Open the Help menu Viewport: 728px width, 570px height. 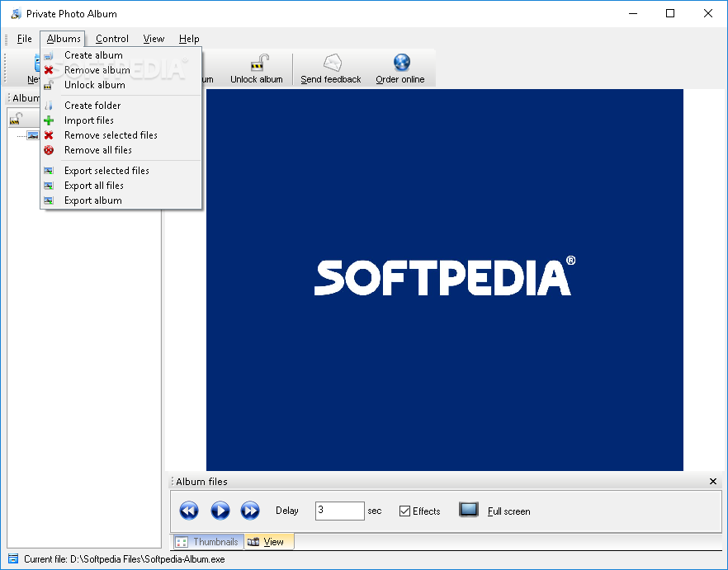coord(189,39)
